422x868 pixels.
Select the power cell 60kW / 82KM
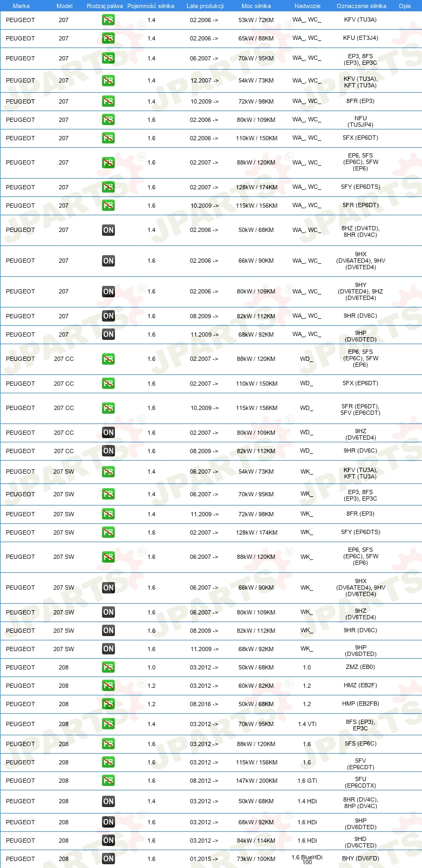(x=256, y=686)
